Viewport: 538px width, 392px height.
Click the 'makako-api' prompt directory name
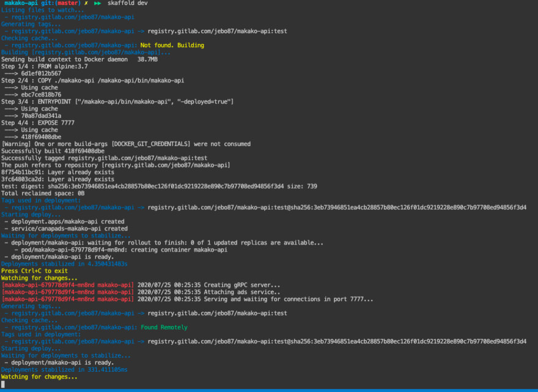(x=21, y=3)
